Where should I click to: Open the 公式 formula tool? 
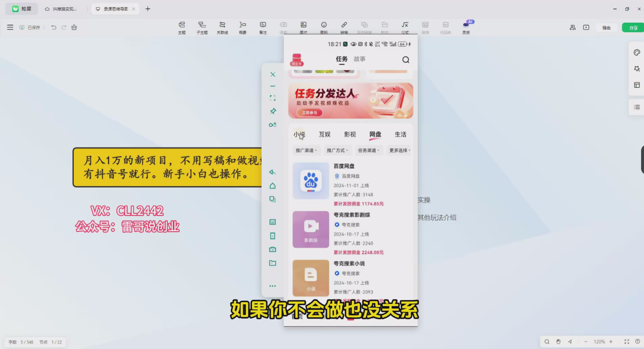click(x=405, y=27)
